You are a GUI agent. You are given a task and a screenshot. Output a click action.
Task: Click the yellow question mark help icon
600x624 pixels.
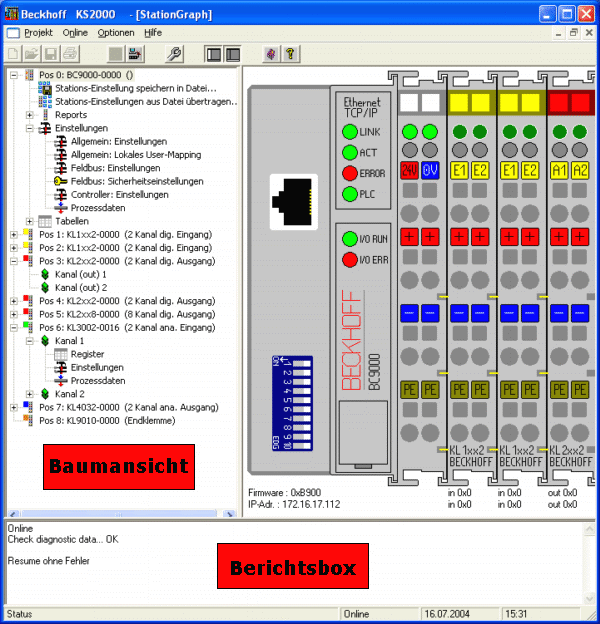coord(290,54)
